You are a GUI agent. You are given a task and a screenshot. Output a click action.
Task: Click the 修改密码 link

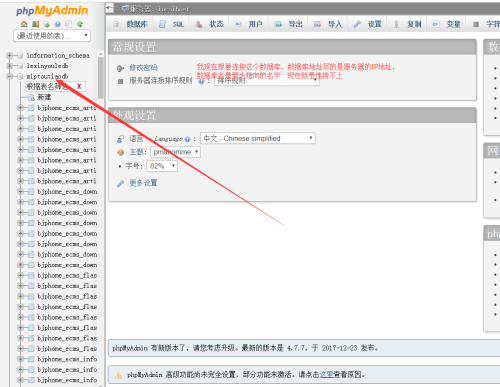[x=143, y=68]
